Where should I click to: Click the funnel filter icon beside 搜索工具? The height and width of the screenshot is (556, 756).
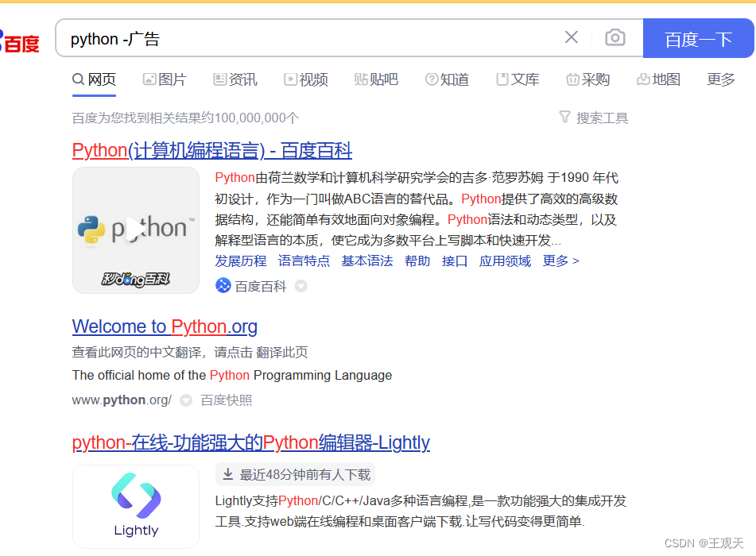click(x=564, y=117)
